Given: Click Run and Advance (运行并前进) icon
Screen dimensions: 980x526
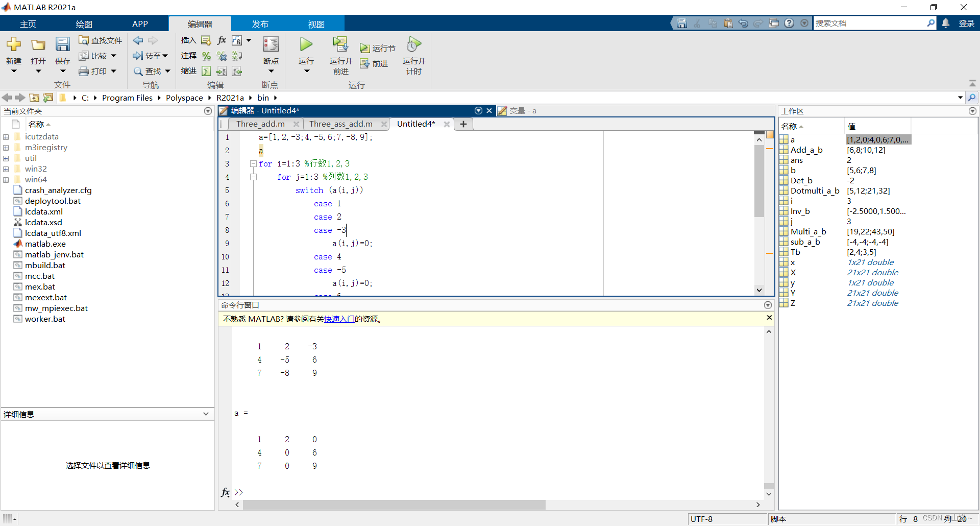Looking at the screenshot, I should click(340, 45).
